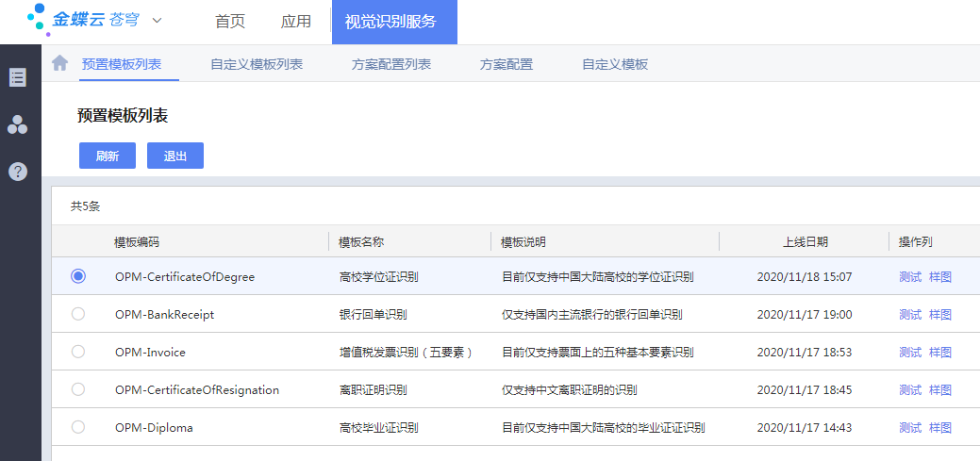The width and height of the screenshot is (980, 461).
Task: Click the 2020/11/17 19:00 date cell
Action: point(805,315)
